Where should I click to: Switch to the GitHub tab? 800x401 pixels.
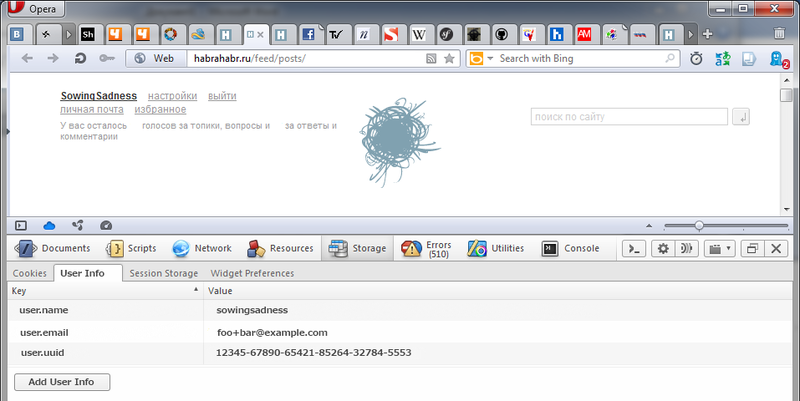point(502,34)
